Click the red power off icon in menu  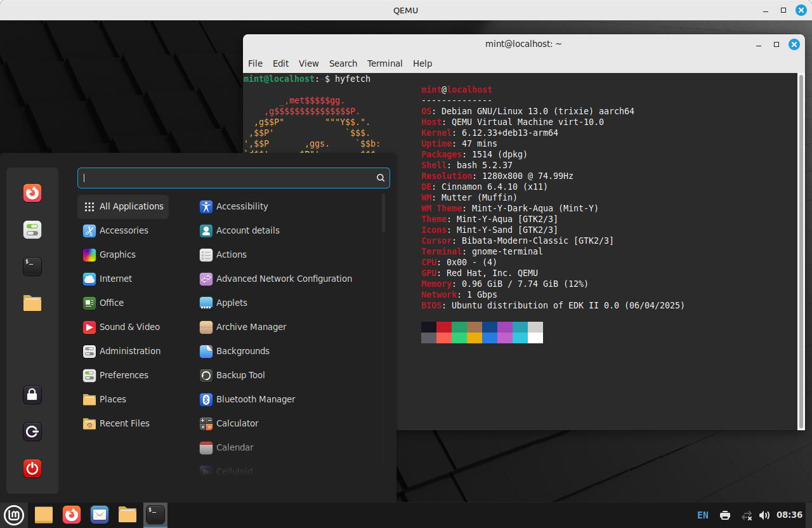(32, 468)
